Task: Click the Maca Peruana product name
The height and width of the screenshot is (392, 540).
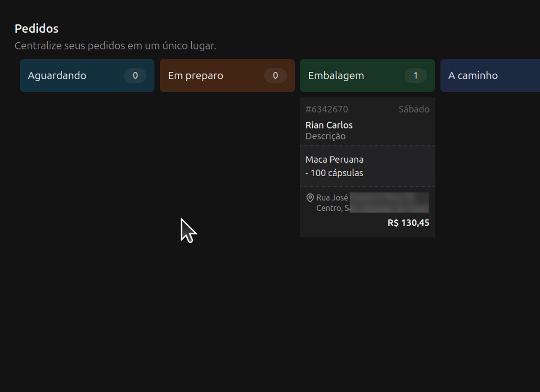Action: coord(334,160)
